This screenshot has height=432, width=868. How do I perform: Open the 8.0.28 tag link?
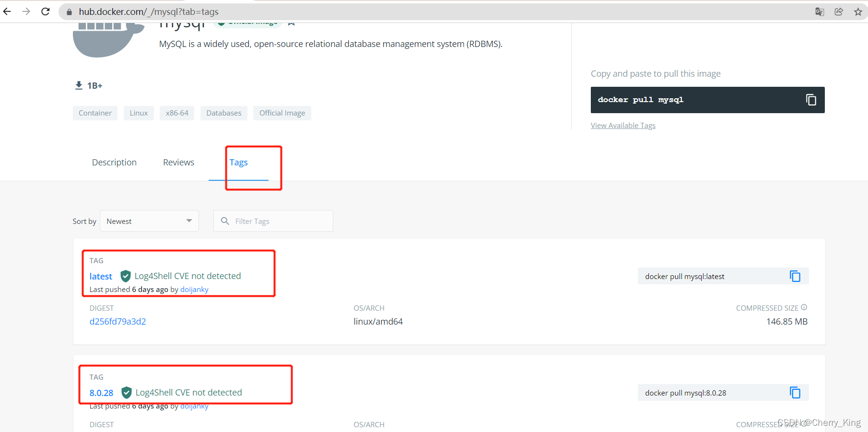point(101,393)
